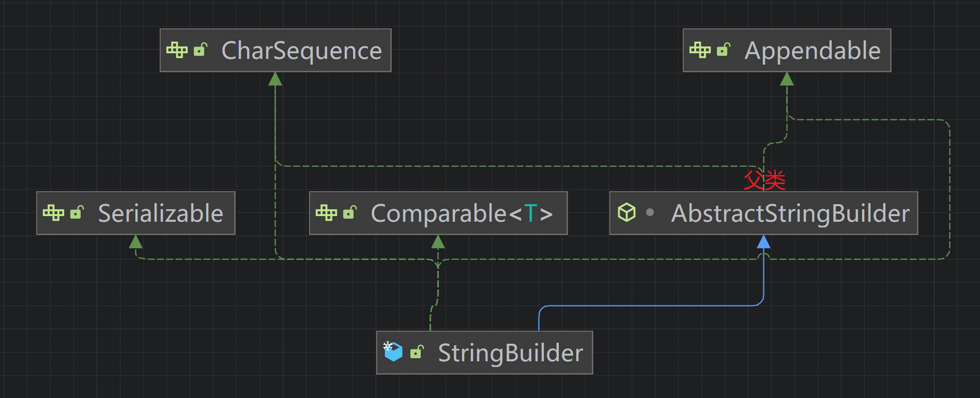Click the padlock icon beside Comparable<T>
This screenshot has height=398, width=980.
(x=349, y=212)
